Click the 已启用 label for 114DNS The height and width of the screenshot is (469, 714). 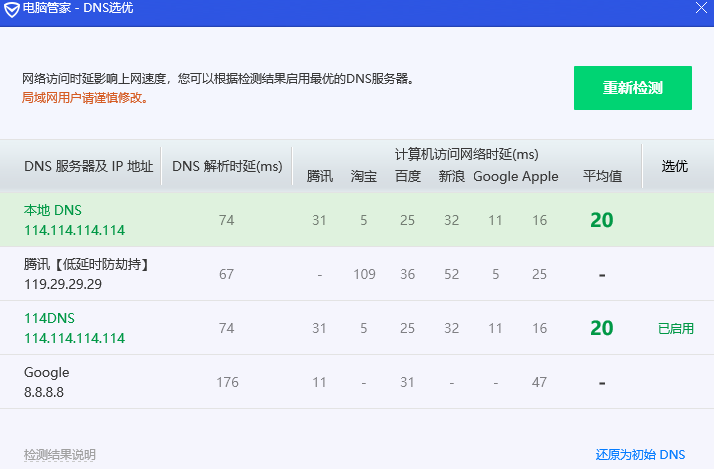click(x=676, y=328)
